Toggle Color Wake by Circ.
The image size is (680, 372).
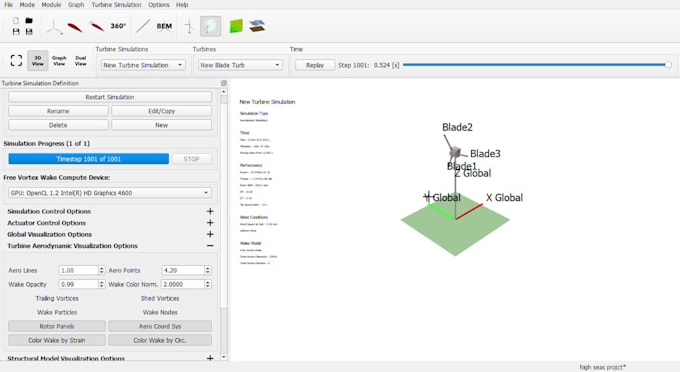[x=160, y=340]
